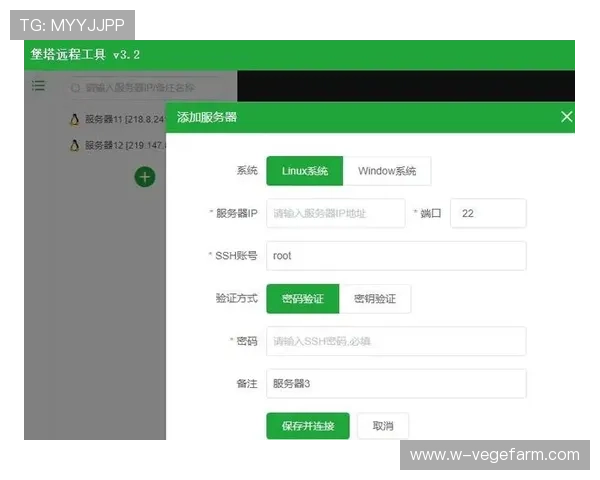Select Linux系统 option
The width and height of the screenshot is (600, 480).
[305, 171]
